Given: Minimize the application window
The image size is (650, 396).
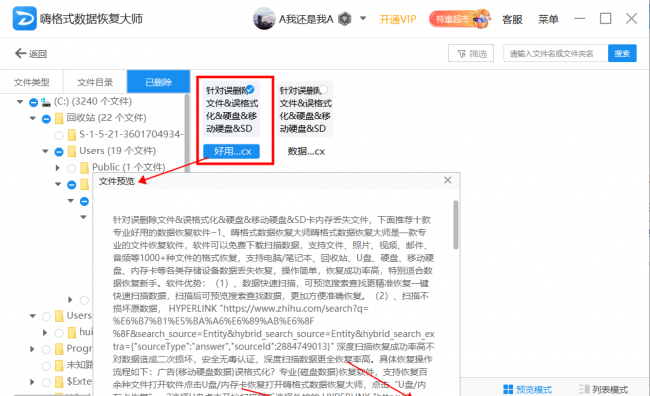Looking at the screenshot, I should pyautogui.click(x=580, y=19).
